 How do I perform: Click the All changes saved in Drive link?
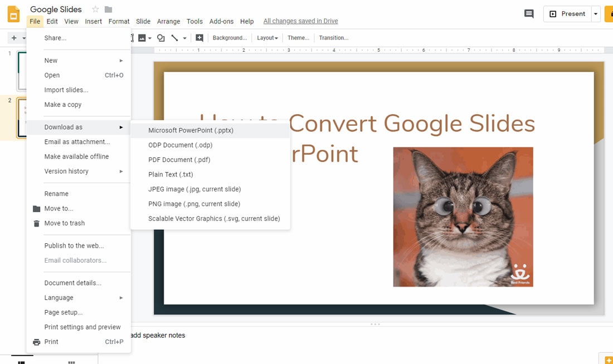300,21
